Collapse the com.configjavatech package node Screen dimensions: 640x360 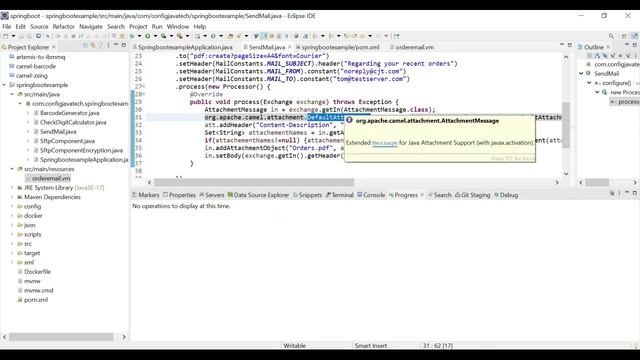20,104
